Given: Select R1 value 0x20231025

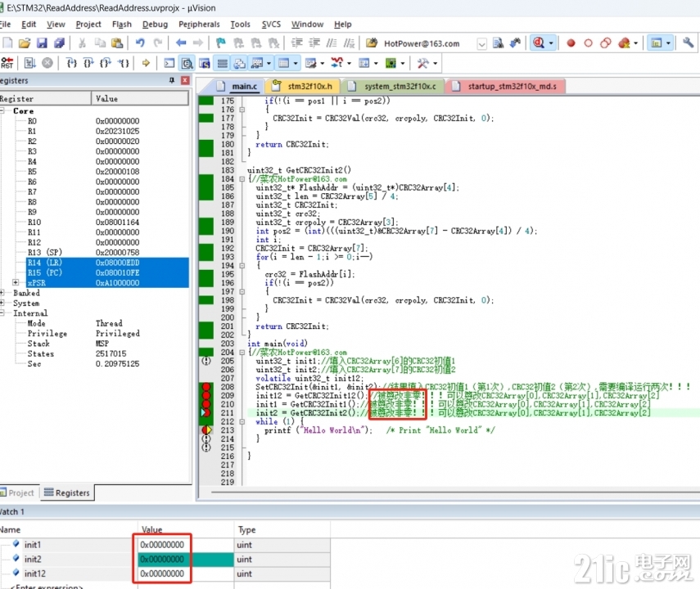Looking at the screenshot, I should [x=117, y=131].
